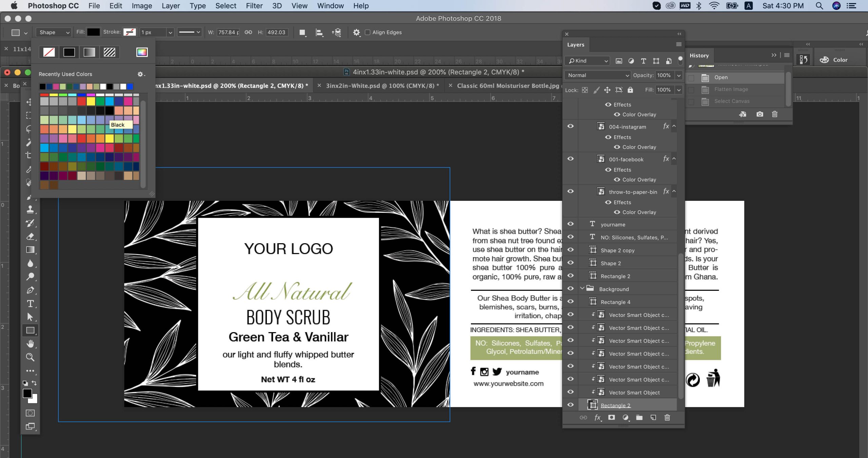Switch to 3inx2in-White.psd tab
The image size is (868, 458).
coord(382,86)
